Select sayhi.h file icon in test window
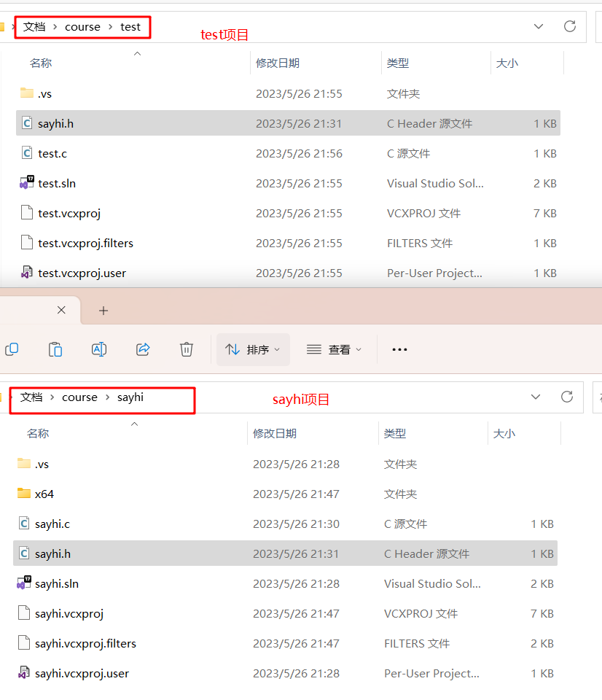The width and height of the screenshot is (602, 700). (x=27, y=122)
